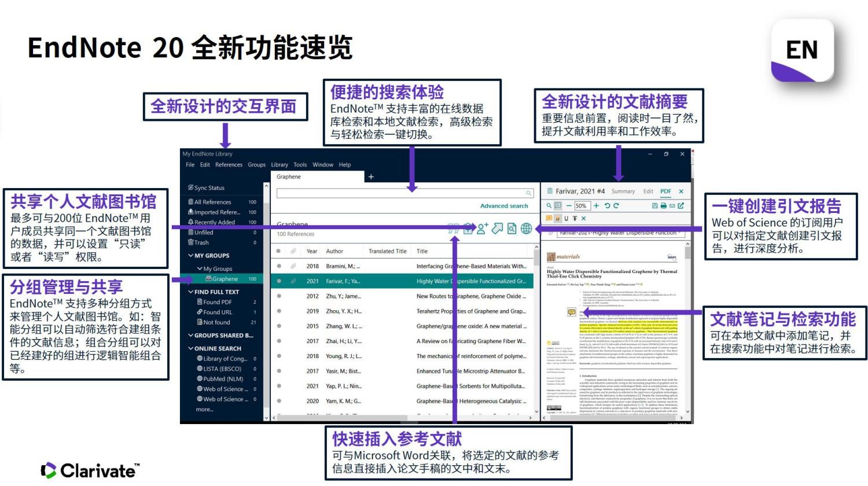
Task: Open the File menu
Action: 190,165
